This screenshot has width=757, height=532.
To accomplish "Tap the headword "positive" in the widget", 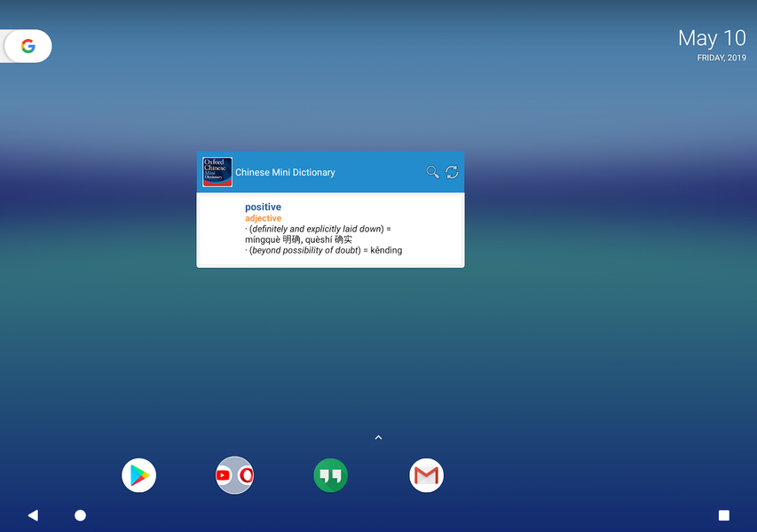I will pos(263,207).
